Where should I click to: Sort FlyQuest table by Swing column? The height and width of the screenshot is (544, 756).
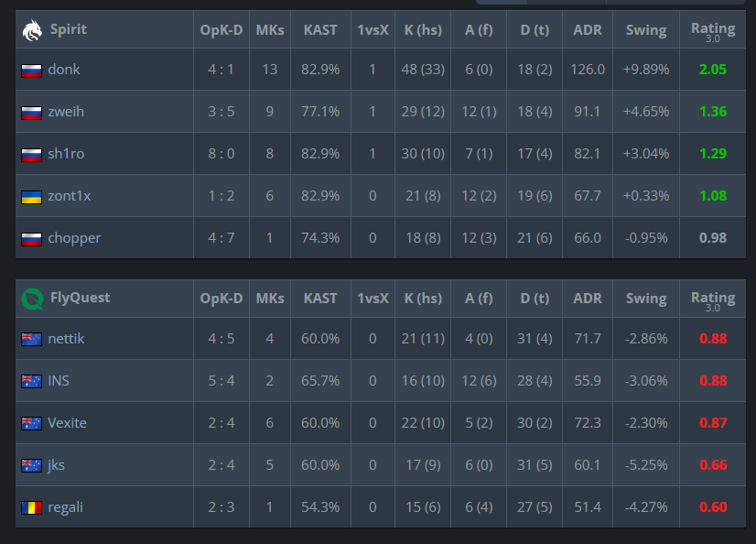point(646,299)
